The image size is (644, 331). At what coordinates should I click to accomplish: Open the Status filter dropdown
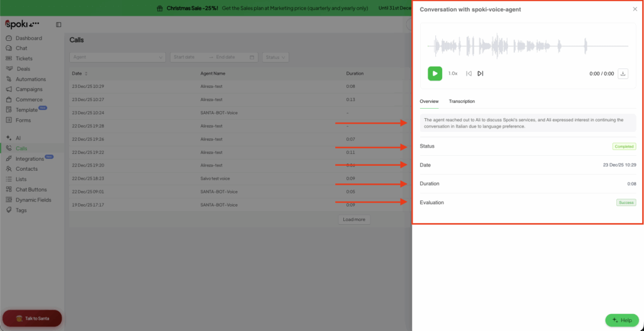275,57
